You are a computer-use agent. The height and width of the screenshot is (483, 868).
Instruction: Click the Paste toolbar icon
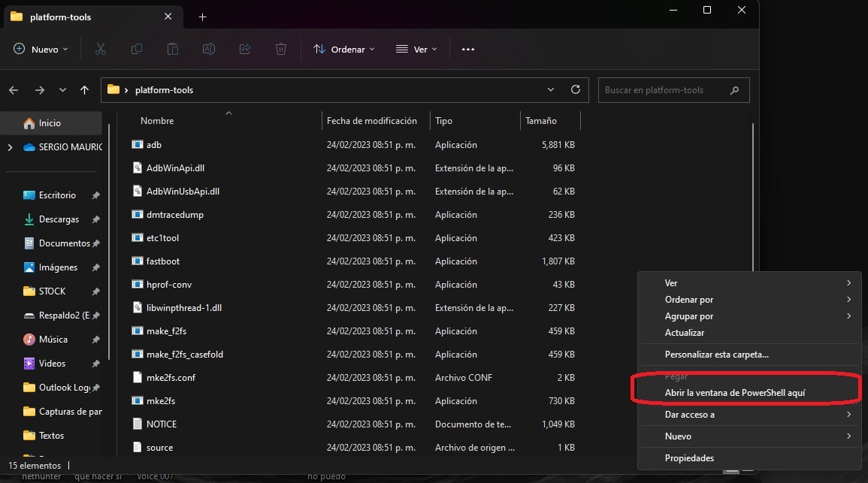coord(172,49)
